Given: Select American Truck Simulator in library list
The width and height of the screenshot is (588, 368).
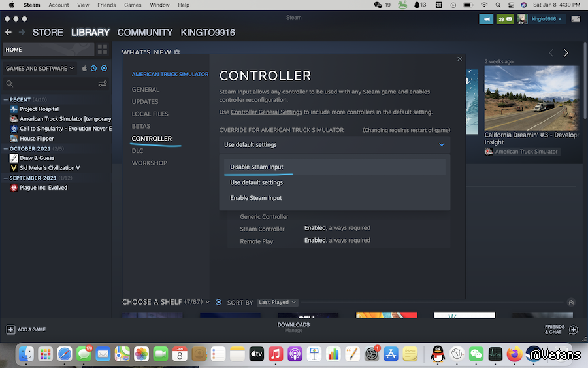Looking at the screenshot, I should 61,118.
